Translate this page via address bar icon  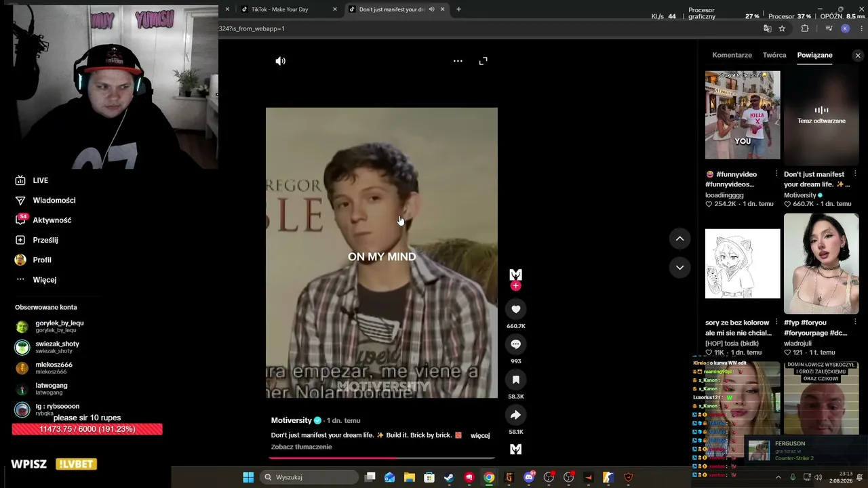point(768,28)
